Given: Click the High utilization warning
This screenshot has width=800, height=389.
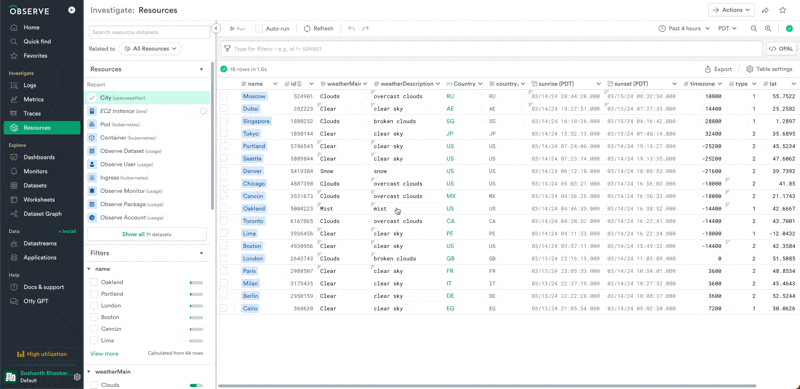Looking at the screenshot, I should 42,354.
